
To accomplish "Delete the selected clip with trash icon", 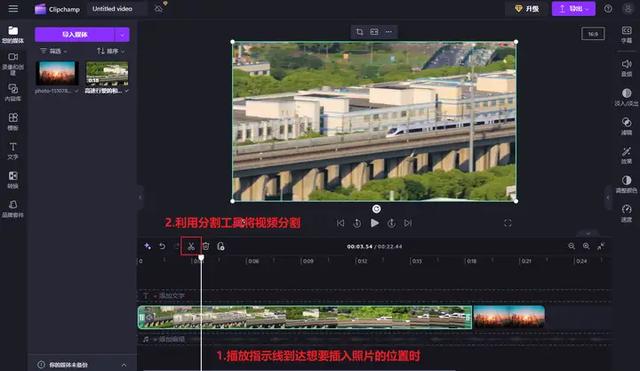I will 206,246.
